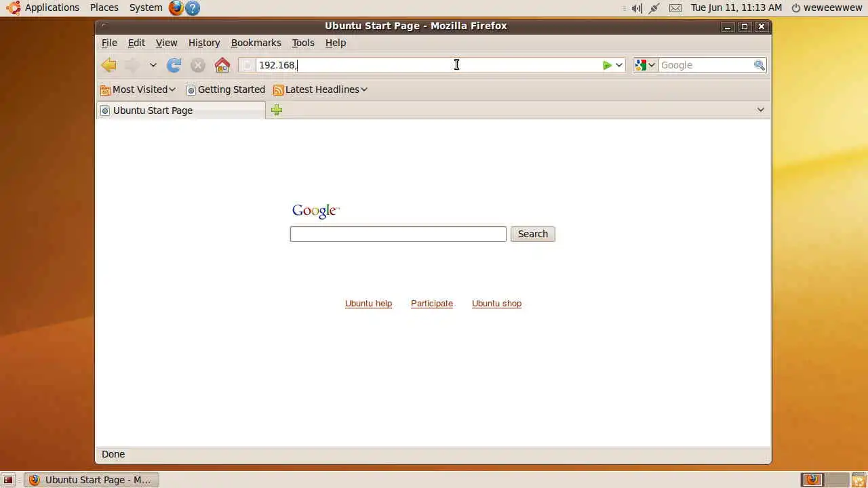Expand the Latest Headlines bookmarks dropdown
Screen dimensions: 868x488
[x=320, y=89]
